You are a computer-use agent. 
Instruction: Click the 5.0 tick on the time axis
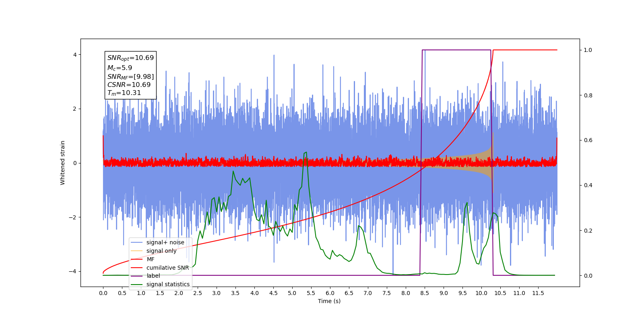tap(292, 293)
